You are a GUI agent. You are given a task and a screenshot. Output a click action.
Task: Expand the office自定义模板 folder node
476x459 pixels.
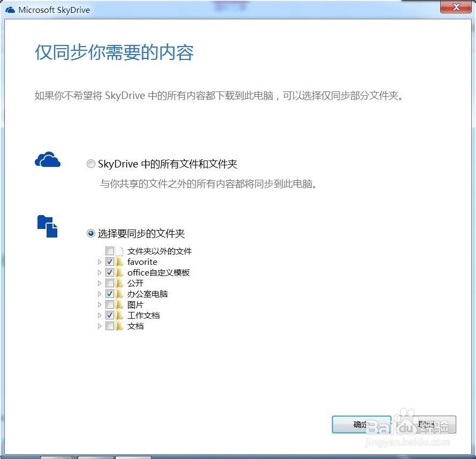[x=99, y=272]
